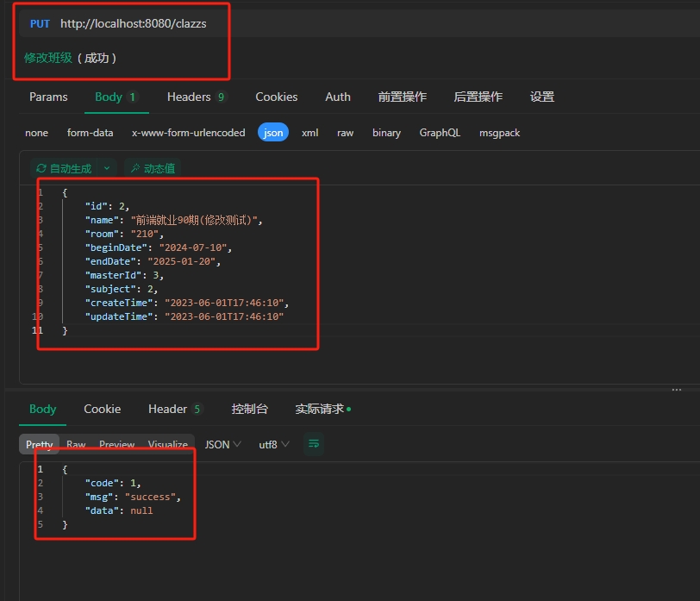Switch response view to Preview

[116, 445]
